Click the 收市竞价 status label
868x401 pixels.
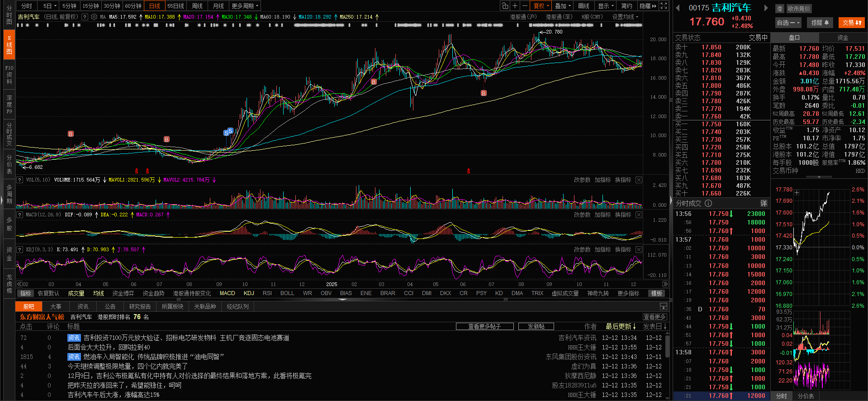pyautogui.click(x=799, y=9)
